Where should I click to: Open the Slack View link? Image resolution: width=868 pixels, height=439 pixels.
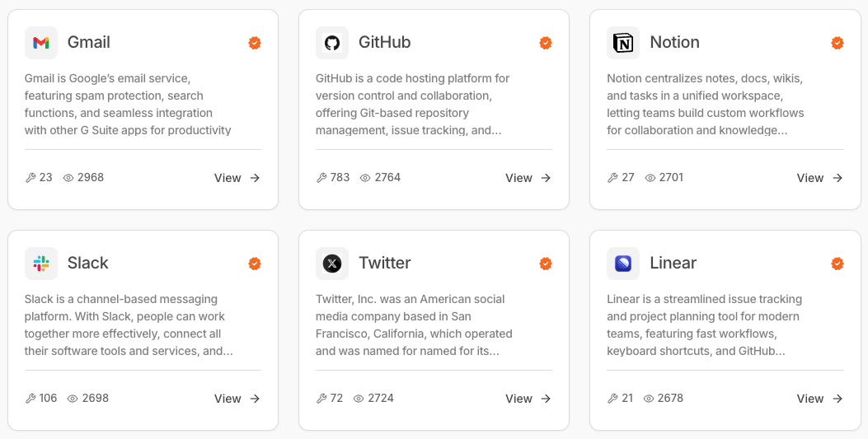pyautogui.click(x=237, y=398)
